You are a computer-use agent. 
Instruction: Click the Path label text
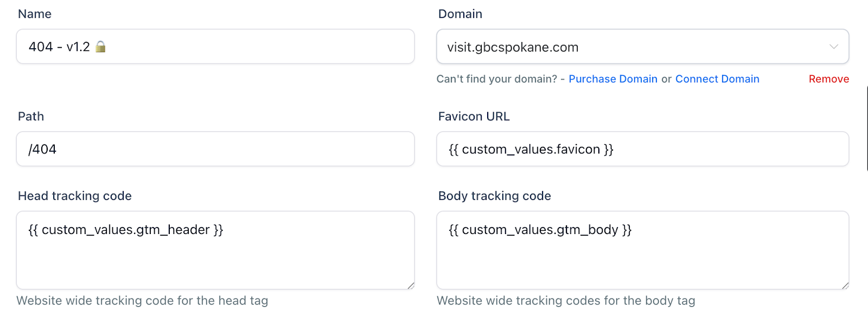tap(31, 116)
